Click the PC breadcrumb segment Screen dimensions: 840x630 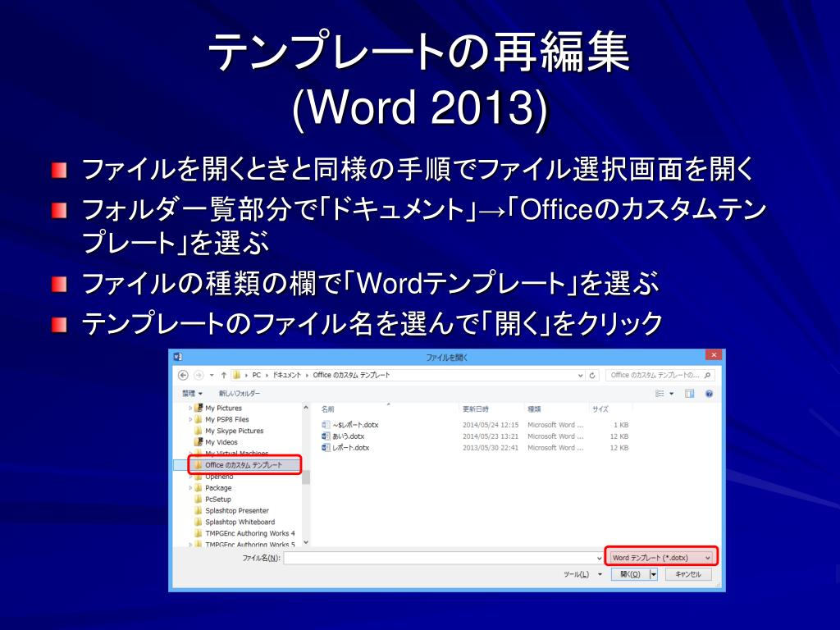(x=257, y=375)
